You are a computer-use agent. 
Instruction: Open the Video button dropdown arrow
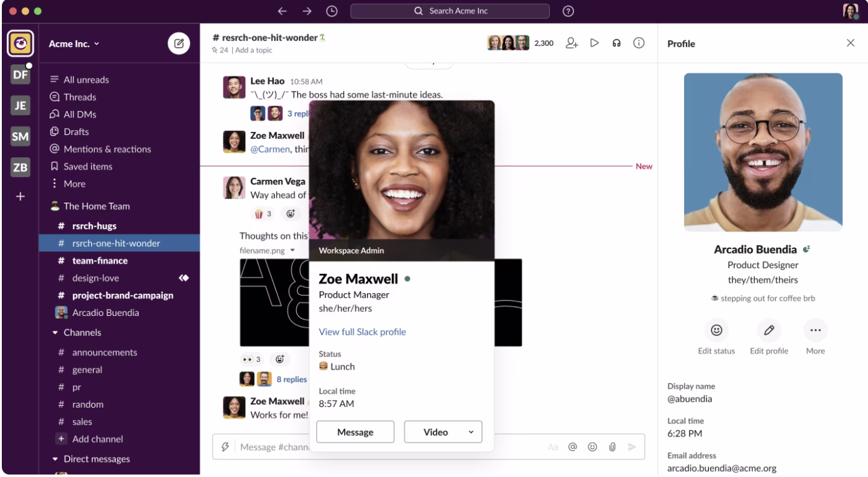[471, 432]
